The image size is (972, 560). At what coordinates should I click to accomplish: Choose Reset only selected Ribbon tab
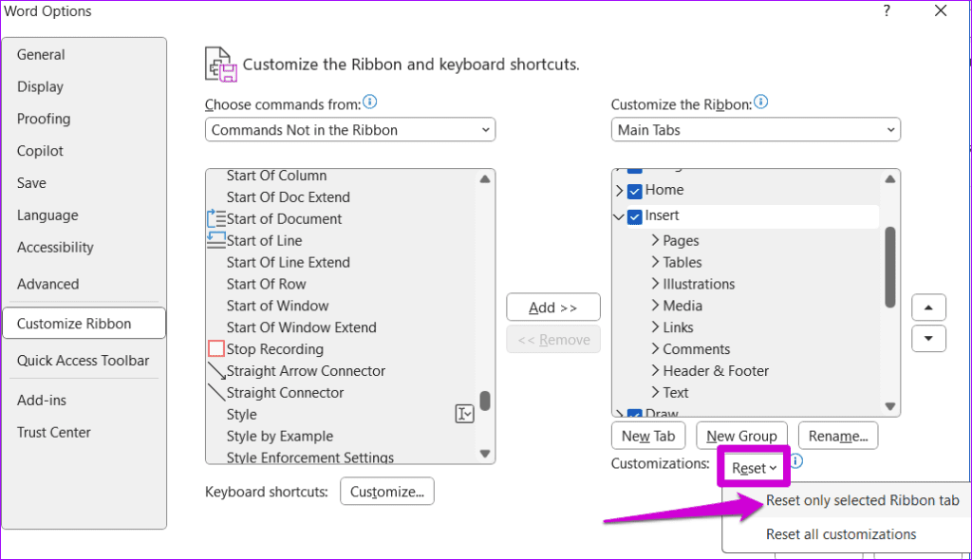tap(862, 500)
